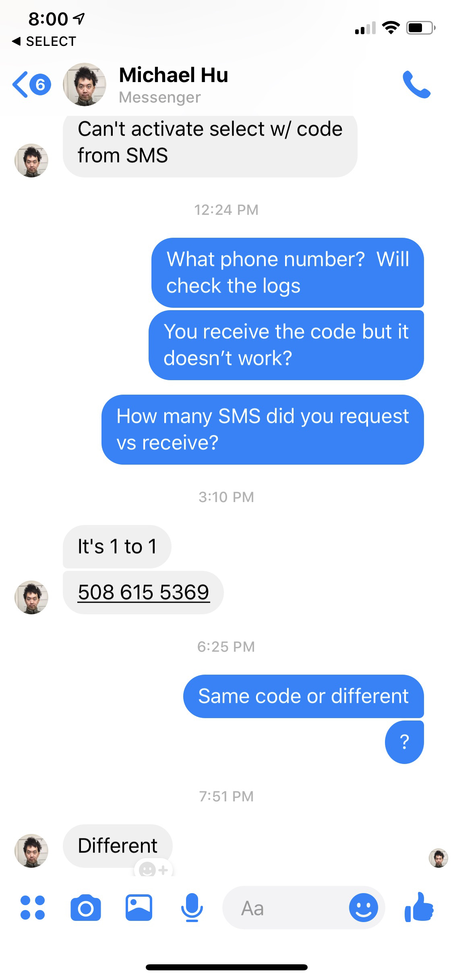Image resolution: width=453 pixels, height=980 pixels.
Task: Tap the "How many SMS did you request" bubble
Action: point(263,429)
